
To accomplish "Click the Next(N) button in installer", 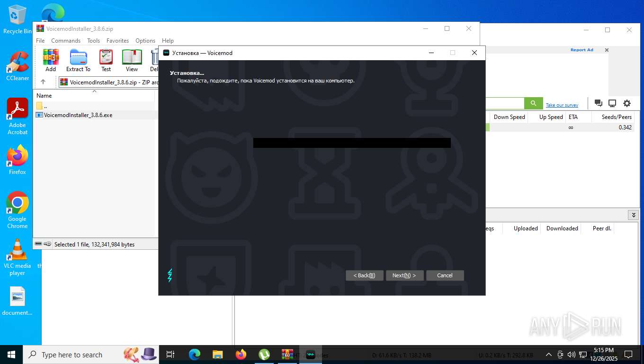I will [x=404, y=275].
